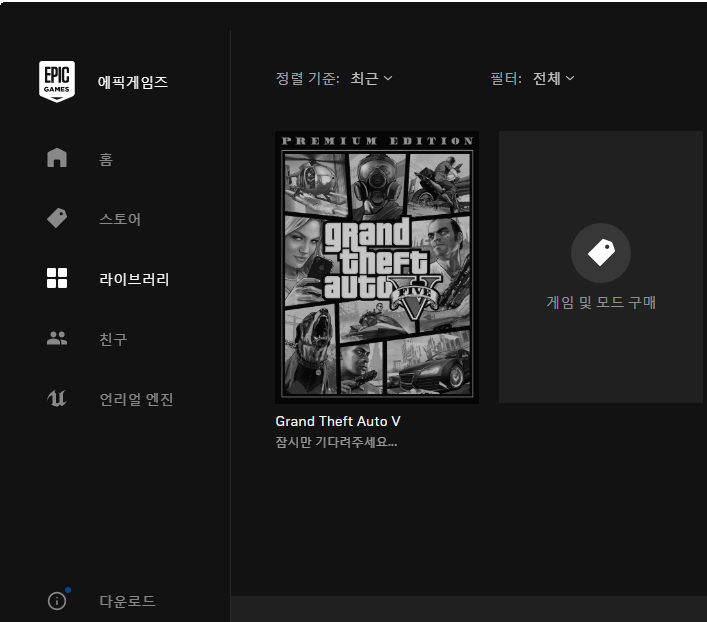
Task: Select the 라이브러리 menu item
Action: [134, 279]
